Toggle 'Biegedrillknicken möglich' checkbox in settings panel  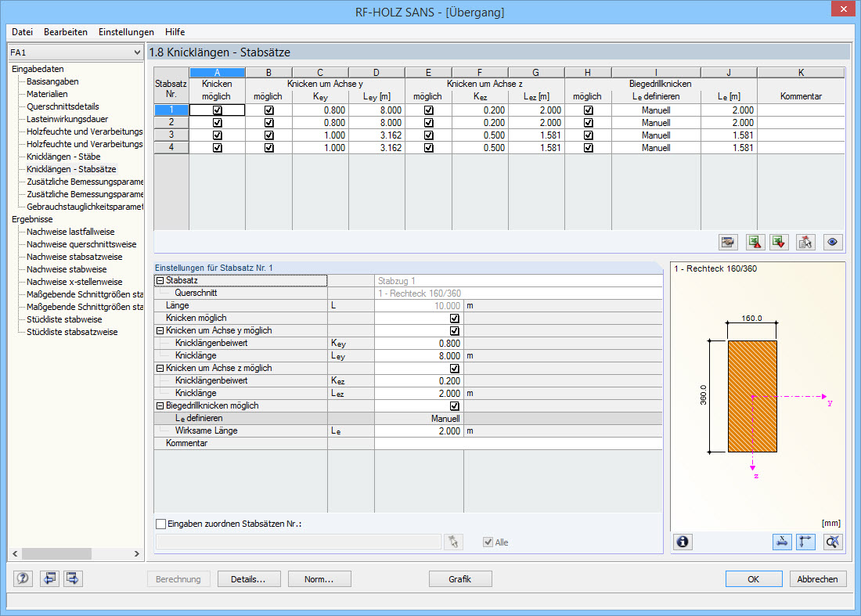455,406
